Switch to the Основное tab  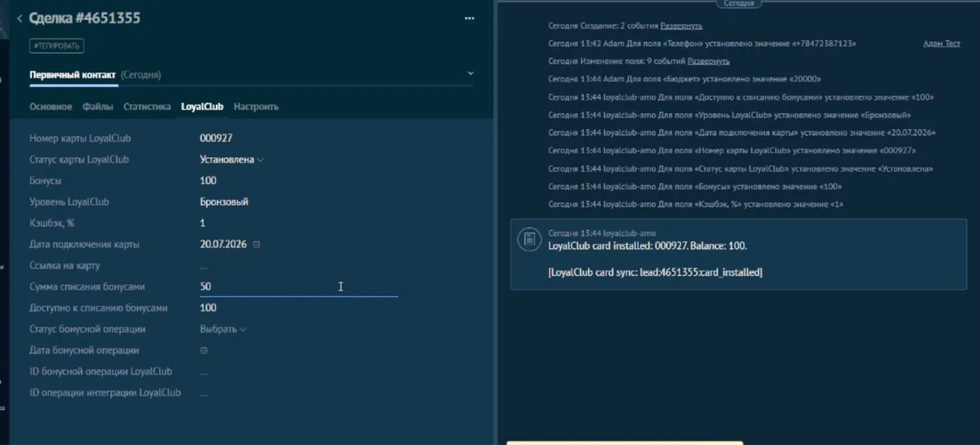coord(51,107)
